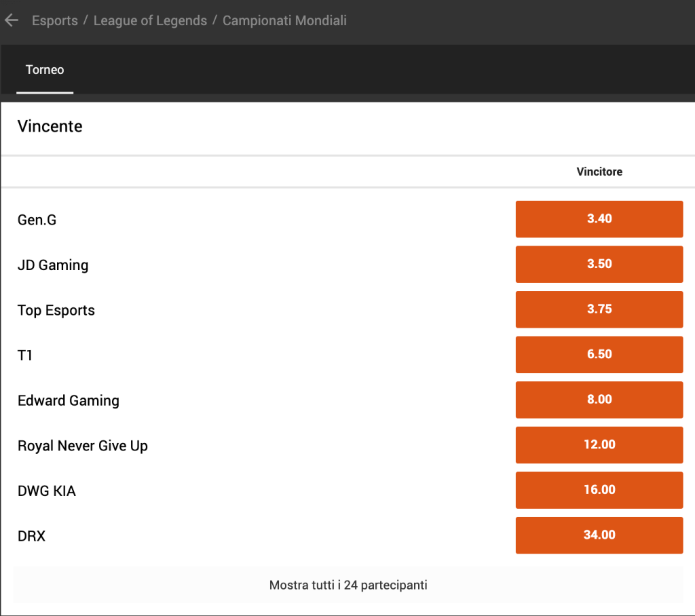Screen dimensions: 695x616
Task: Open the Esports breadcrumb link
Action: pos(55,20)
